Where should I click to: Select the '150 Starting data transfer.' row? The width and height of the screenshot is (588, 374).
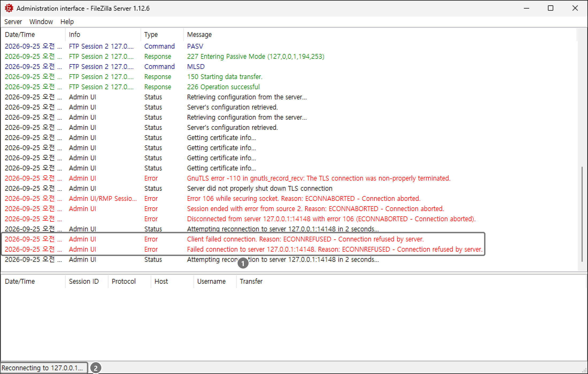(289, 77)
